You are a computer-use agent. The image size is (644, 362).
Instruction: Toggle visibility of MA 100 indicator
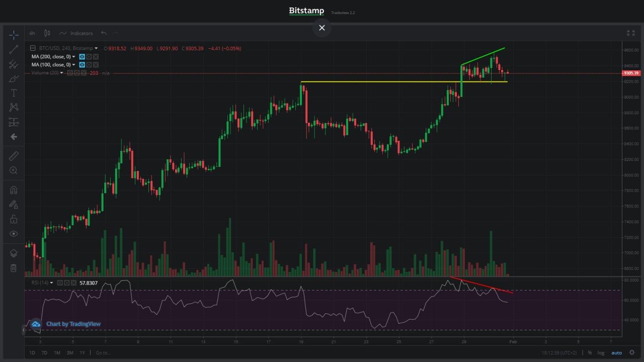[x=82, y=65]
